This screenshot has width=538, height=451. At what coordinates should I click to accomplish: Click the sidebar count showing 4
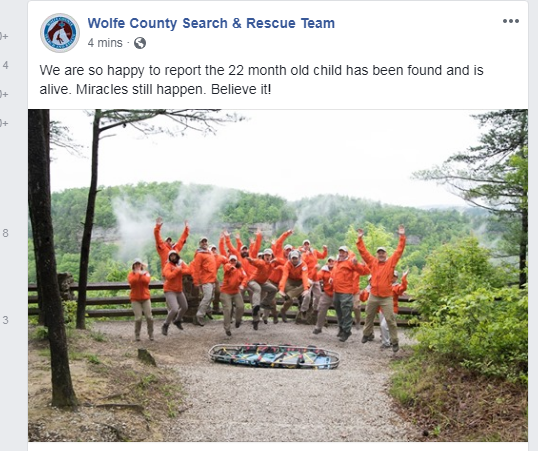(x=5, y=65)
